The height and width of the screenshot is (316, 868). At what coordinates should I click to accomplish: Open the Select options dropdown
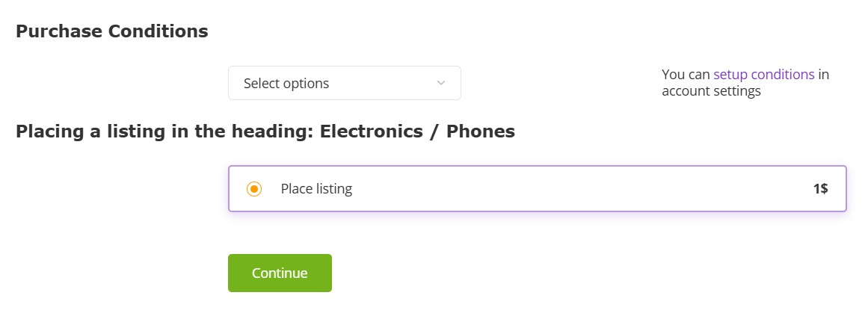click(344, 83)
